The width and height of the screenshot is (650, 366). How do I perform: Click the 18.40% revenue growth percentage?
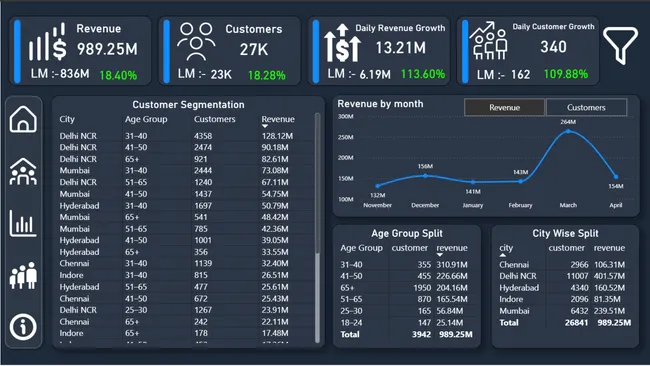(118, 75)
